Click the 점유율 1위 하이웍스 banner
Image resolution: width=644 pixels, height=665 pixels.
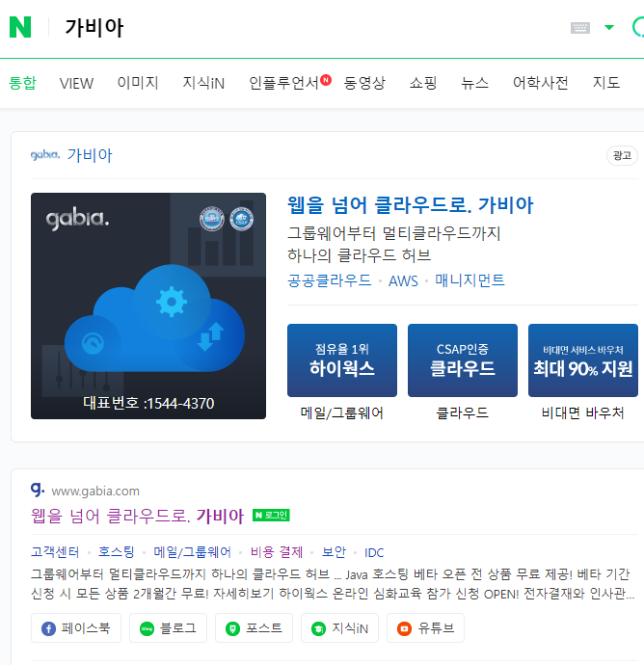pos(342,360)
